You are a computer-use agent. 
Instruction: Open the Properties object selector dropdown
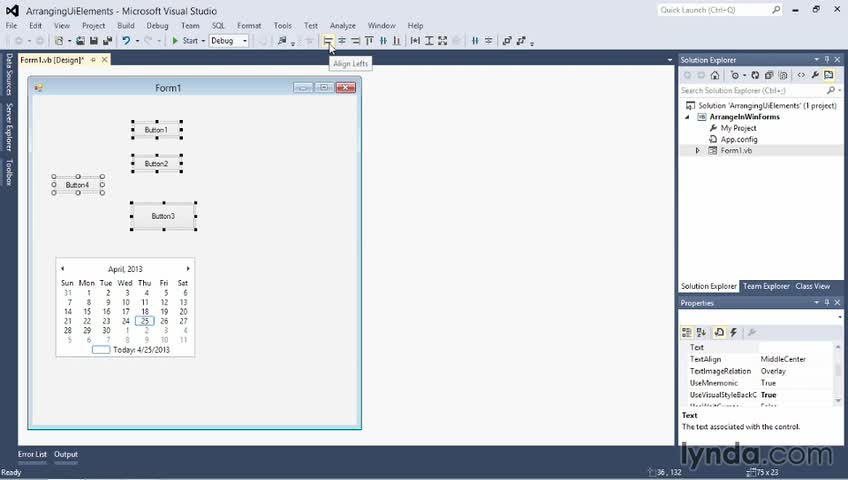click(x=839, y=317)
